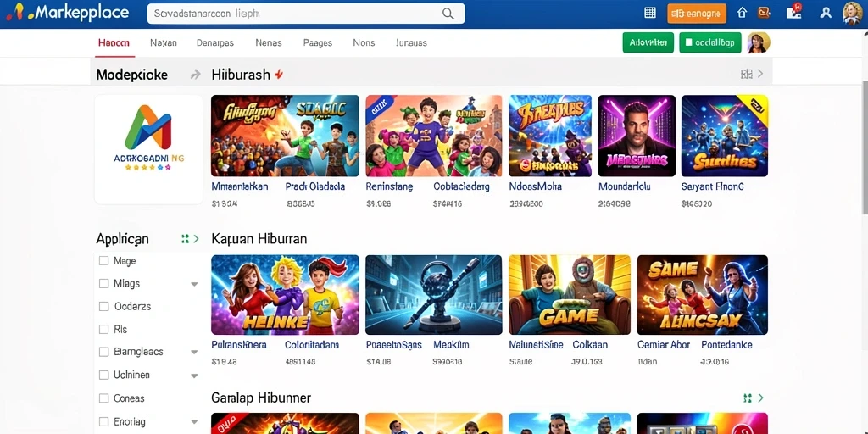Screen dimensions: 868x434
Task: Focus the marketplace search field
Action: click(306, 14)
